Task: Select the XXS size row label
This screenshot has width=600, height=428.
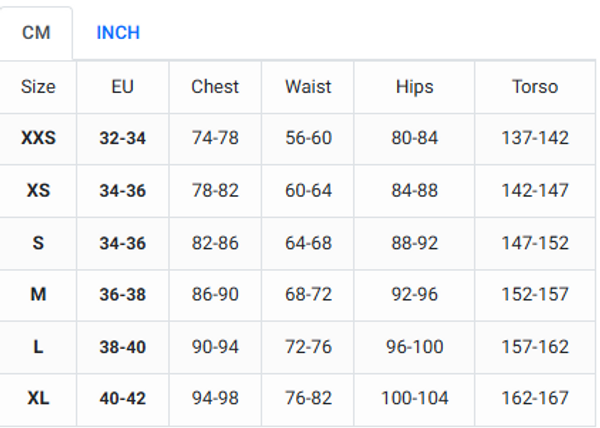Action: 38,138
